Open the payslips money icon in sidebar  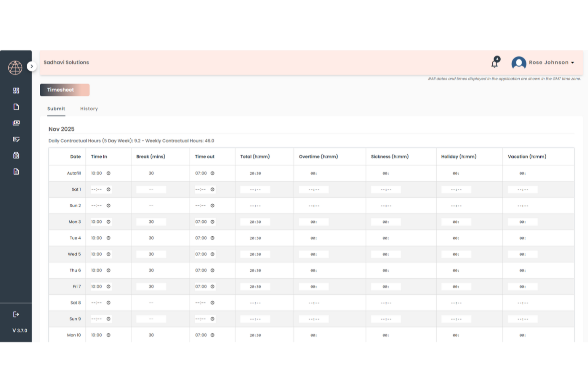tap(16, 123)
